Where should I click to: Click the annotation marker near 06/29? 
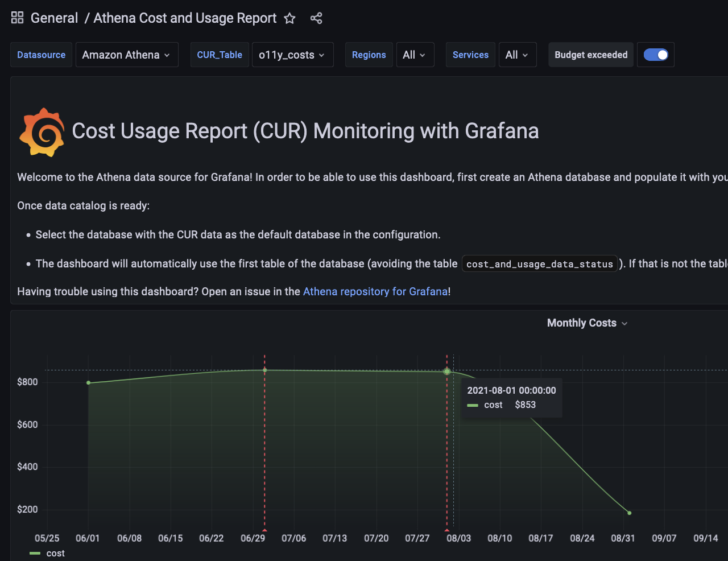tap(264, 530)
